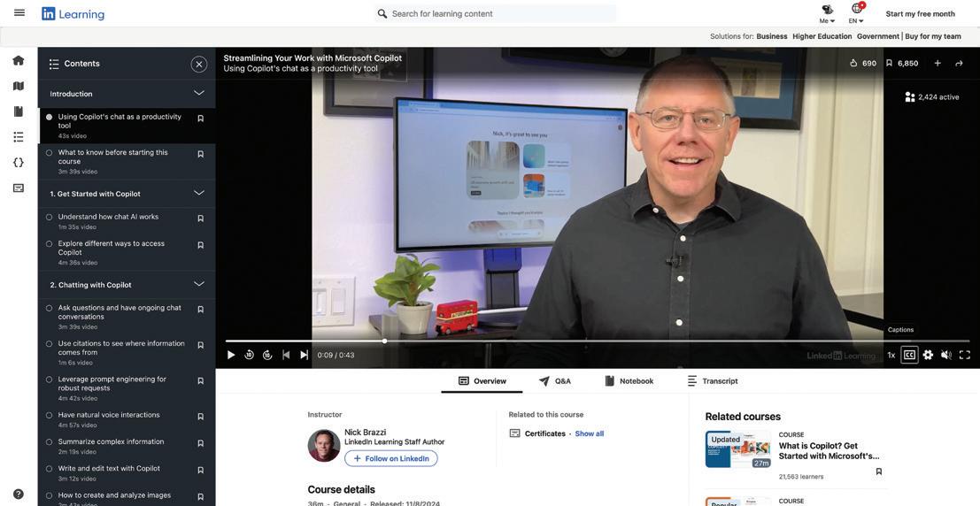Collapse '1. Get Started with Copilot' section
The width and height of the screenshot is (980, 506).
click(199, 193)
